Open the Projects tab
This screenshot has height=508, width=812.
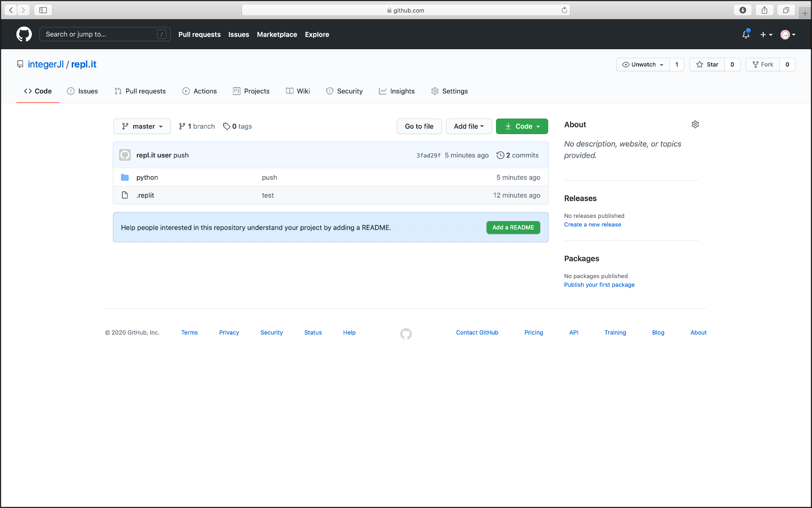(251, 91)
